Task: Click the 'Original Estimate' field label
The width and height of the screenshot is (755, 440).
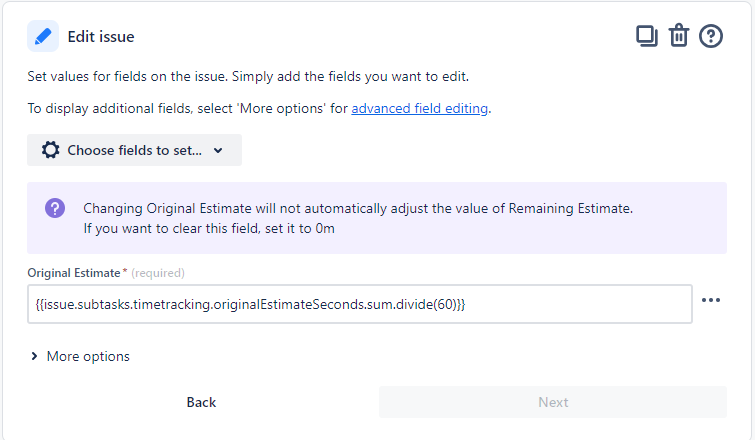Action: click(74, 272)
